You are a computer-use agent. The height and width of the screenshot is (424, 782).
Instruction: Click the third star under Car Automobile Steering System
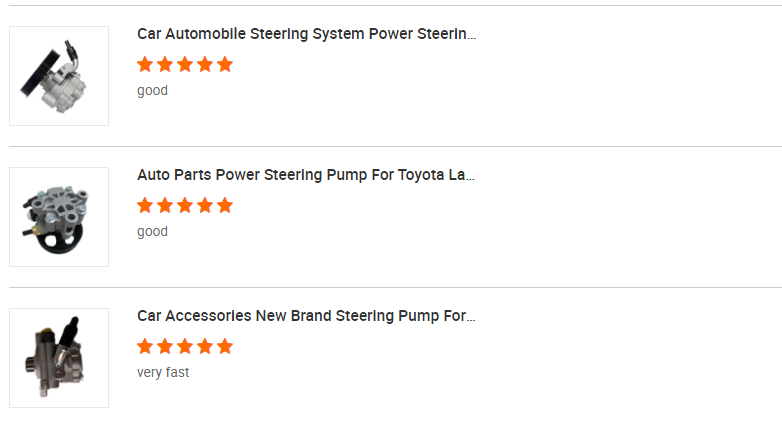click(185, 65)
